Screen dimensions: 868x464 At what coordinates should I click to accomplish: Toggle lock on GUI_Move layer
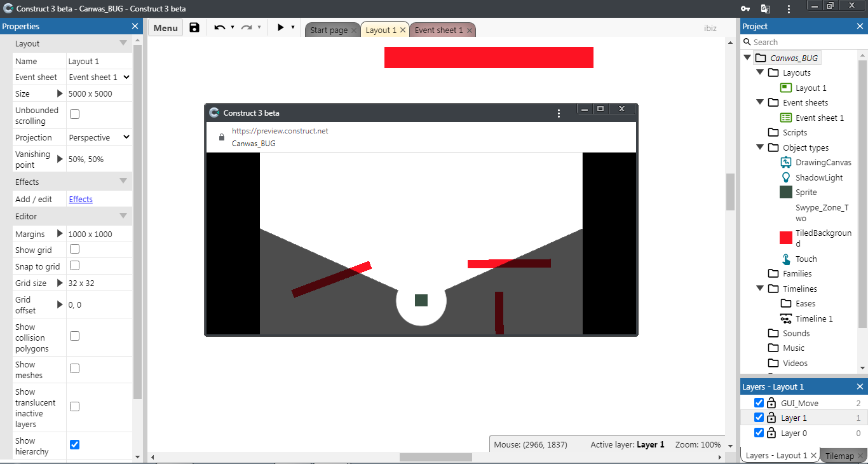click(771, 403)
